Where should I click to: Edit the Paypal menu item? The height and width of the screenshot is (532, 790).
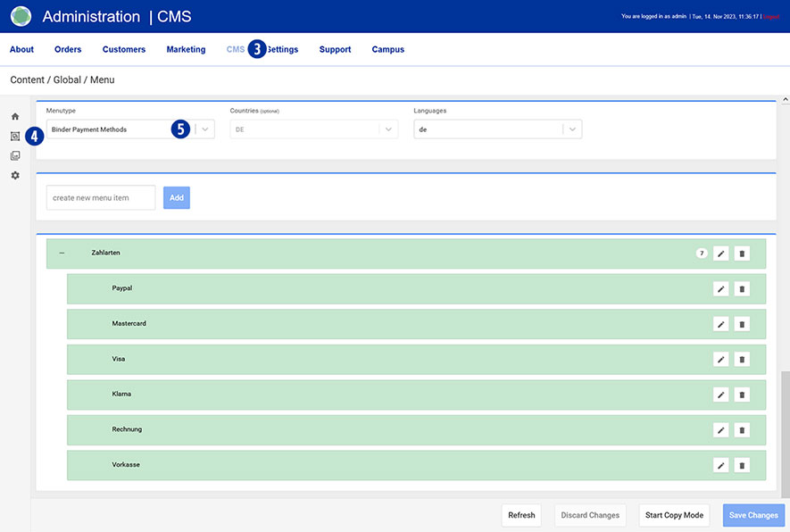pyautogui.click(x=720, y=288)
